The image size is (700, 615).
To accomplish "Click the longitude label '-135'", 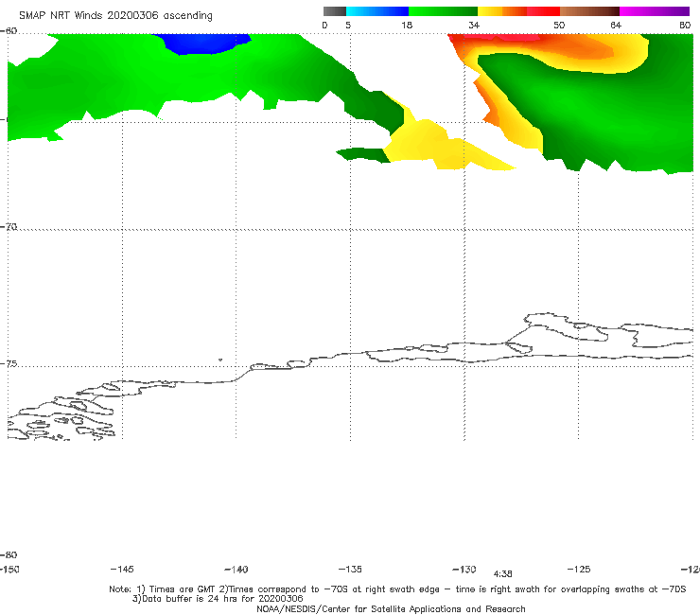I will click(350, 569).
